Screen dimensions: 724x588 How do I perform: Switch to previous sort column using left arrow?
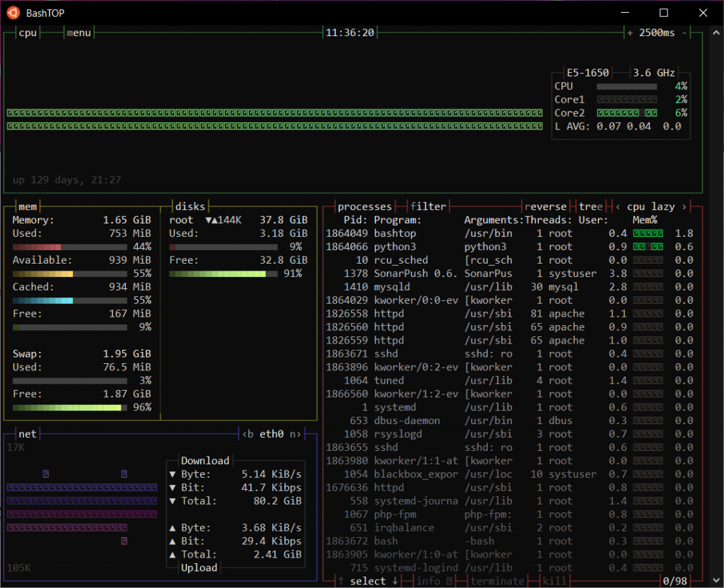[618, 206]
